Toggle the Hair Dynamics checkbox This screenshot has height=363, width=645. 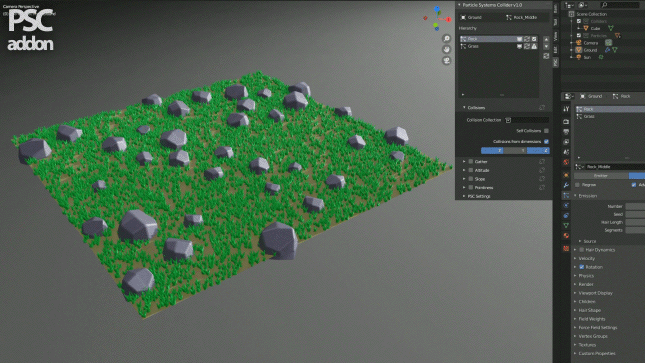(x=582, y=250)
